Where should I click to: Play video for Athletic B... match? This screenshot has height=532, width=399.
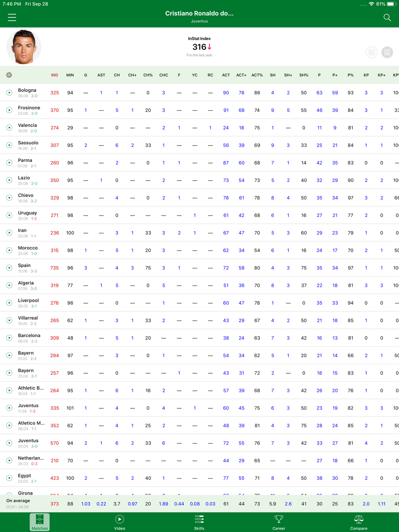(x=9, y=390)
